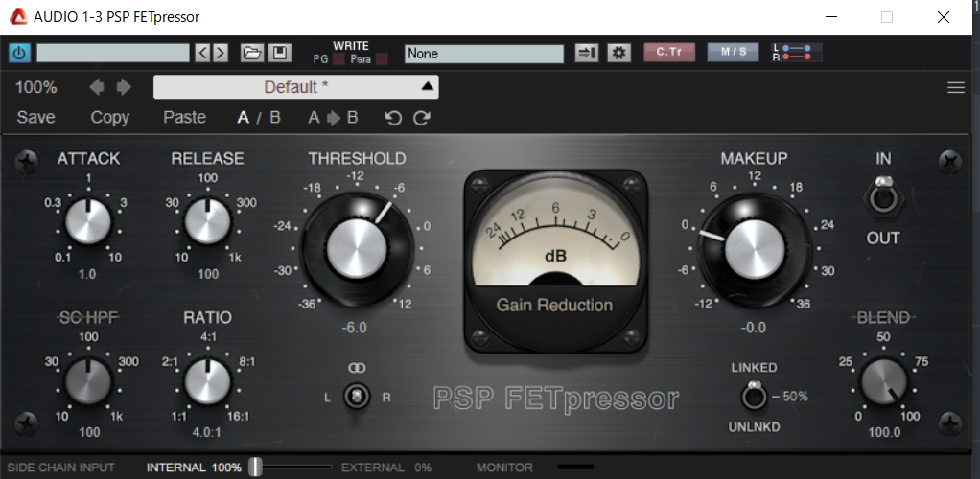The width and height of the screenshot is (980, 479).
Task: Toggle the WRITE PG checkbox
Action: (x=338, y=60)
